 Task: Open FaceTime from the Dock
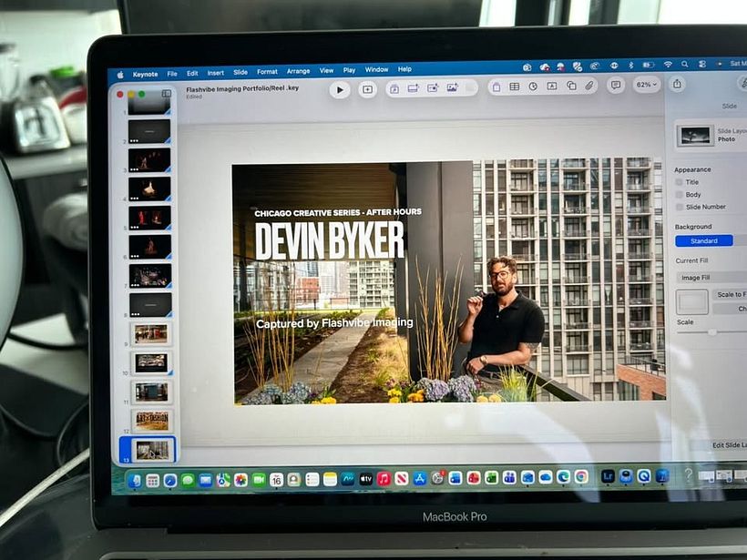point(259,480)
